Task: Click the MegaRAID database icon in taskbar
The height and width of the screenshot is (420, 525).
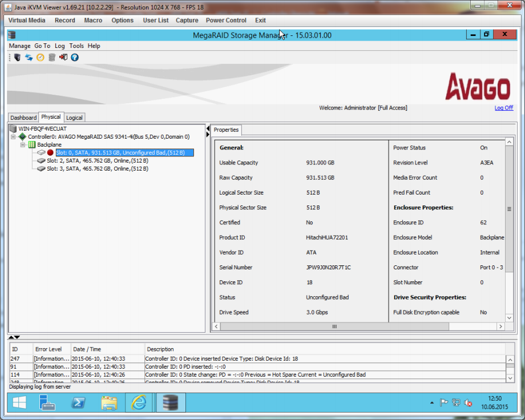Action: tap(169, 403)
